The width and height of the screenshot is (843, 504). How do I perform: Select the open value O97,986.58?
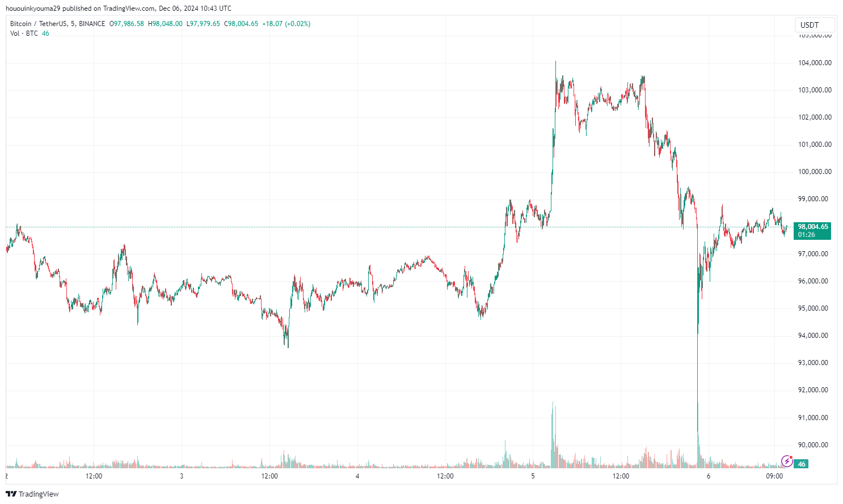(x=127, y=24)
